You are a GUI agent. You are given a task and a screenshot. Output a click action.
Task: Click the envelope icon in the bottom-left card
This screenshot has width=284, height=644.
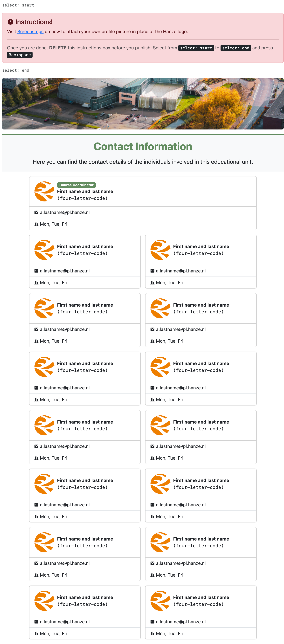[x=36, y=622]
